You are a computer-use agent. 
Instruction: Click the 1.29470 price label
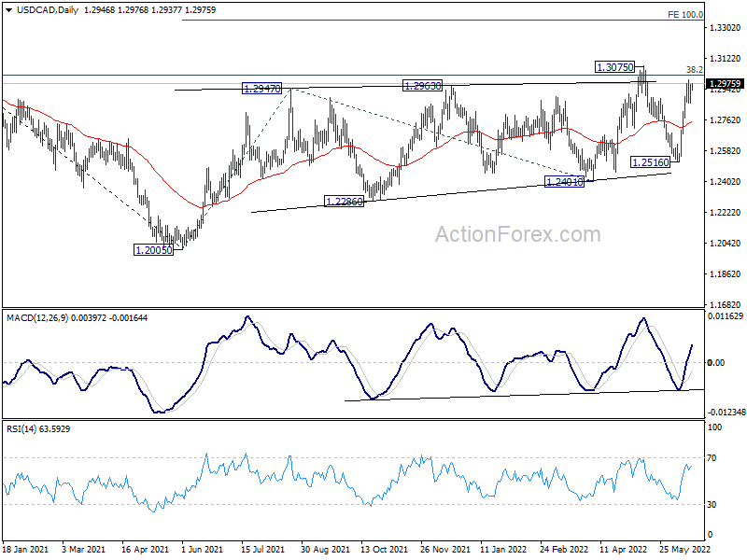pos(261,89)
